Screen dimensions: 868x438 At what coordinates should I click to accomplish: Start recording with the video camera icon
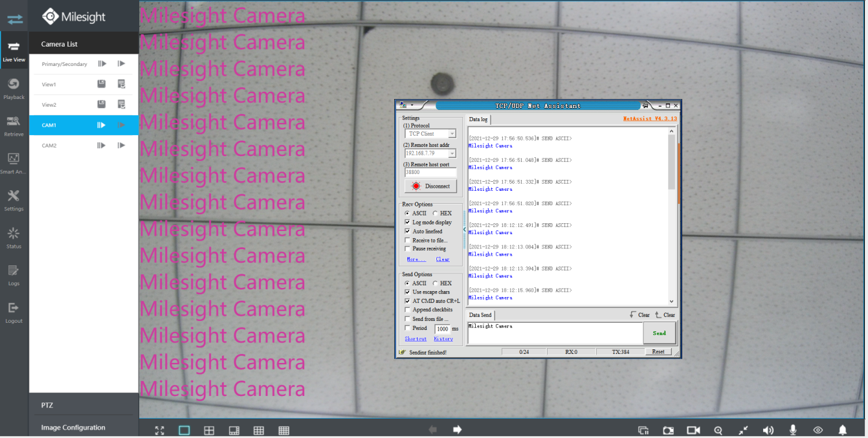click(x=694, y=430)
